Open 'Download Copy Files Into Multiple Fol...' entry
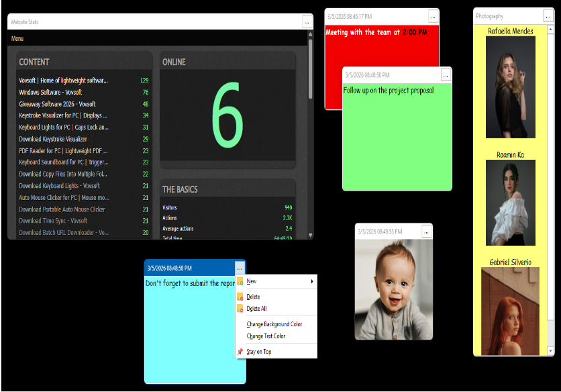This screenshot has height=392, width=561. tap(63, 174)
